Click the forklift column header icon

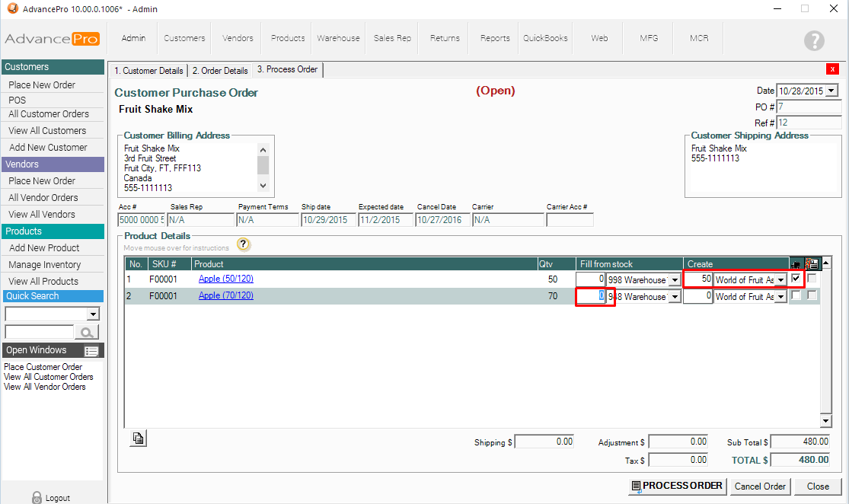(796, 264)
